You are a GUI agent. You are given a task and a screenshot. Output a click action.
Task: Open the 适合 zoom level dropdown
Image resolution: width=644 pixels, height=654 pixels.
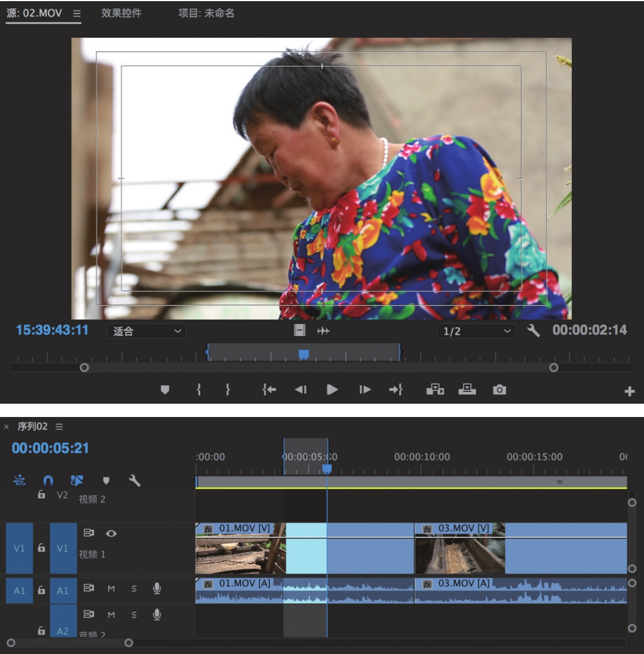point(147,331)
